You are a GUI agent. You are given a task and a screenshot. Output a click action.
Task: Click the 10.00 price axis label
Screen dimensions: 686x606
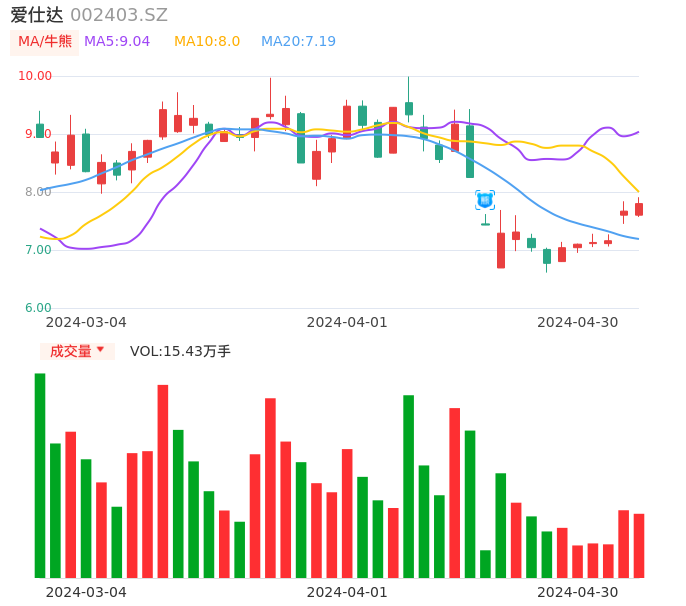pyautogui.click(x=35, y=76)
